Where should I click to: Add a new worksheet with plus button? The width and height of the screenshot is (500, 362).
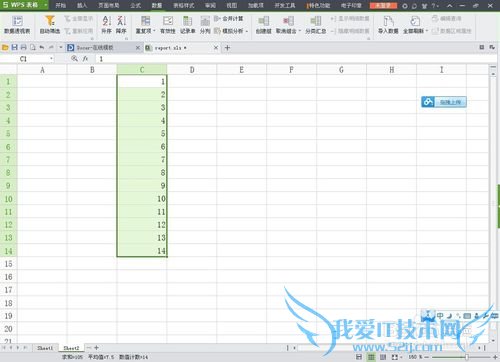click(96, 348)
